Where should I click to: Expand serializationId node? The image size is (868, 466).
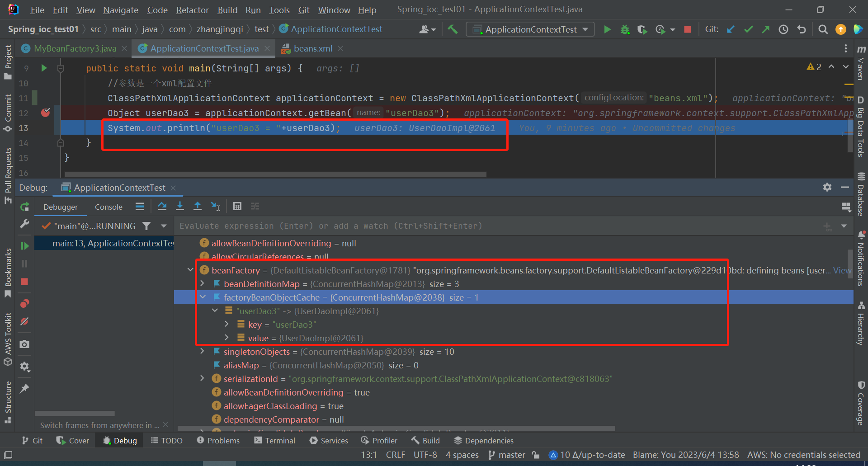[203, 378]
